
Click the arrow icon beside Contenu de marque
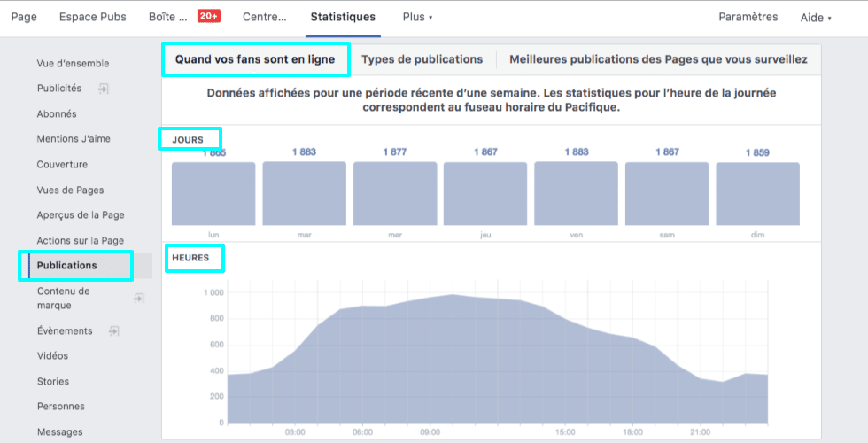pyautogui.click(x=138, y=299)
